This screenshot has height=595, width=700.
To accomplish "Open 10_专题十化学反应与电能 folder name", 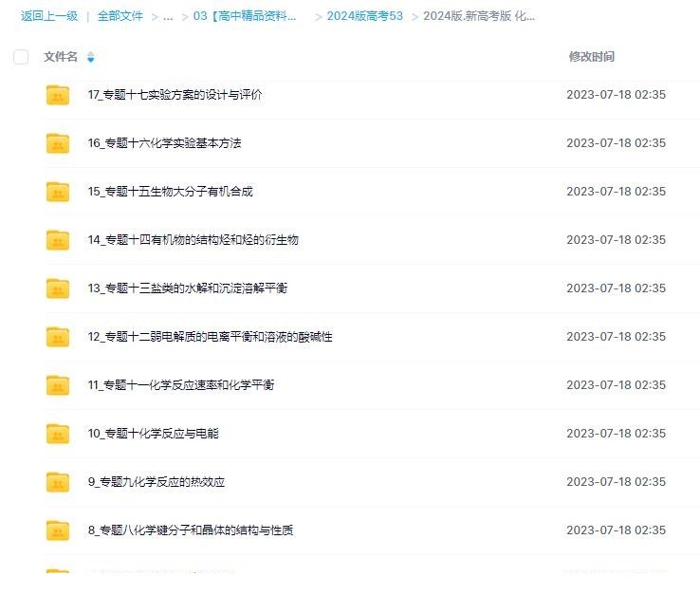I will [x=153, y=434].
